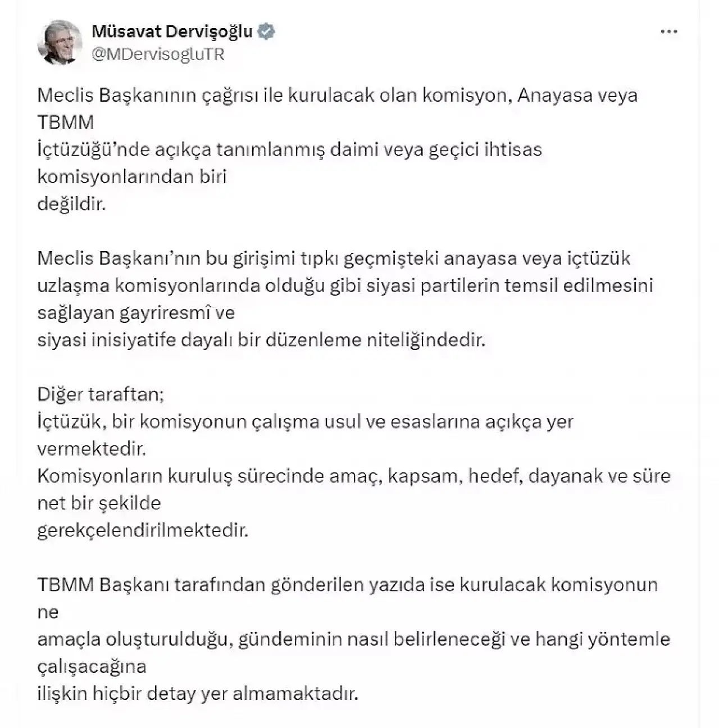Click the word "değildir."
The width and height of the screenshot is (719, 728).
71,203
